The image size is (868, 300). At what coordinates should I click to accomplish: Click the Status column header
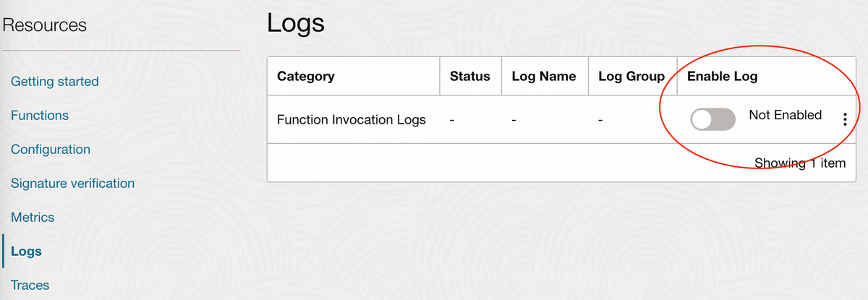pyautogui.click(x=470, y=76)
